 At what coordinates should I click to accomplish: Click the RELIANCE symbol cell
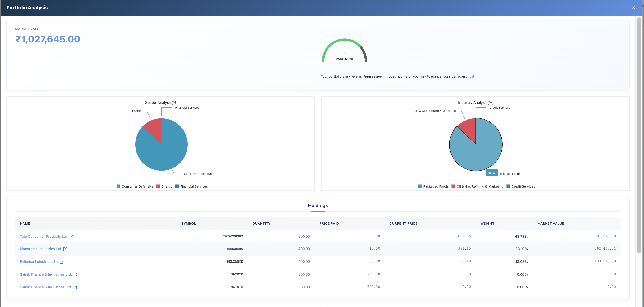click(235, 261)
